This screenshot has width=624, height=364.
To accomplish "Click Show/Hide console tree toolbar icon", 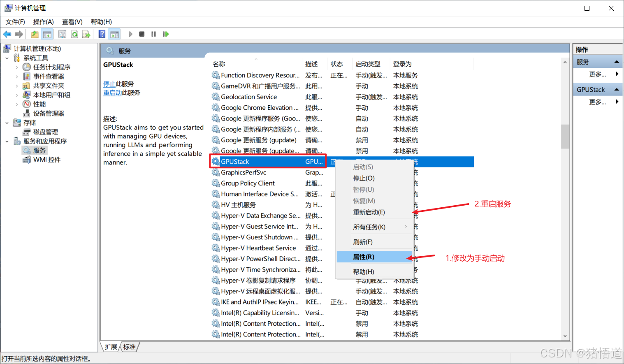I will coord(47,34).
